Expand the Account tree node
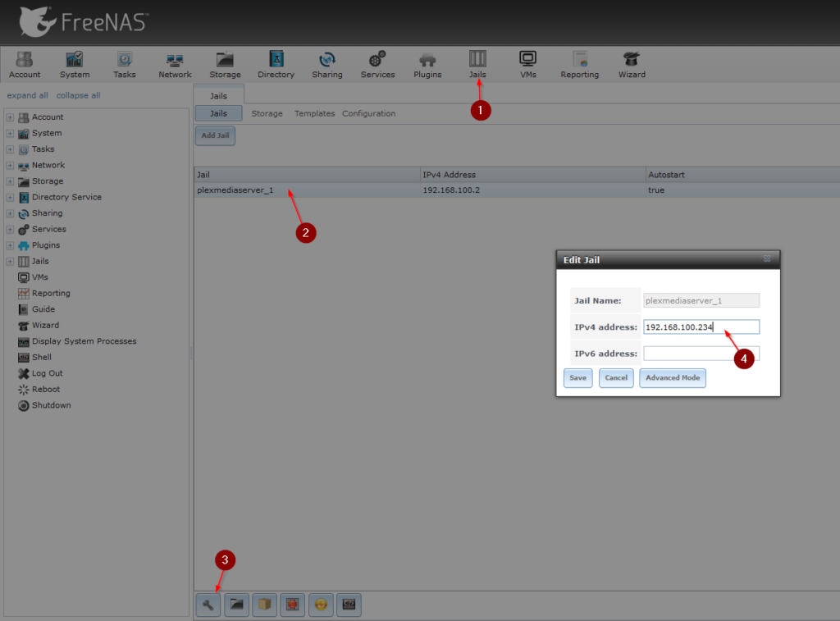The width and height of the screenshot is (840, 621). point(8,116)
